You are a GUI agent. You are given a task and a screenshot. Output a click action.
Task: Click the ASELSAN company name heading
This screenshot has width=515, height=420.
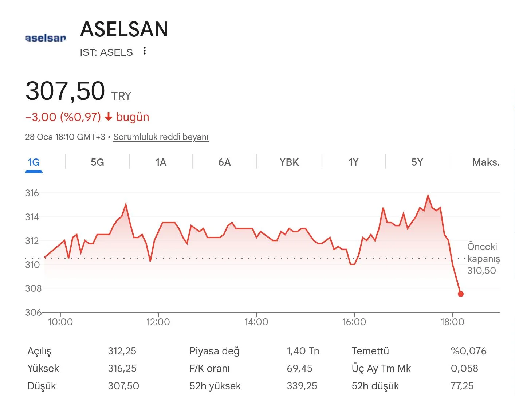tap(124, 29)
